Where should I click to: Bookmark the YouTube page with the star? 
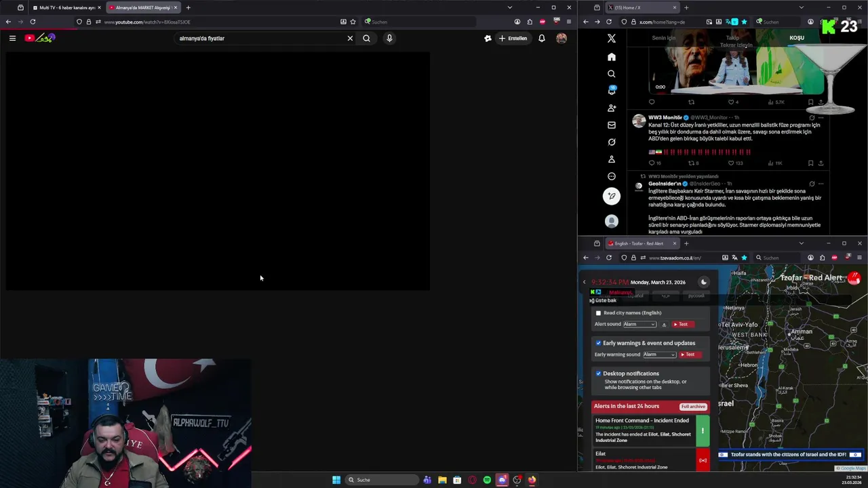click(x=353, y=22)
